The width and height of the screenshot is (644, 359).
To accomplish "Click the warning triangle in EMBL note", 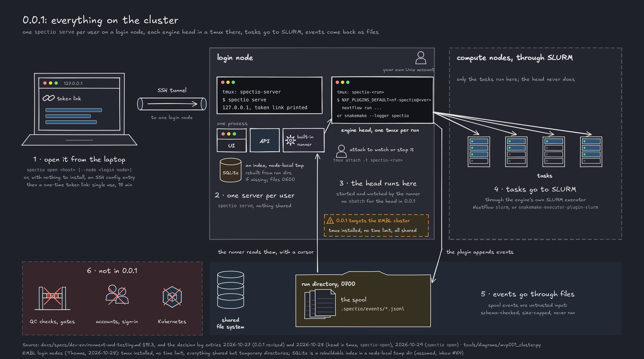I will click(330, 220).
